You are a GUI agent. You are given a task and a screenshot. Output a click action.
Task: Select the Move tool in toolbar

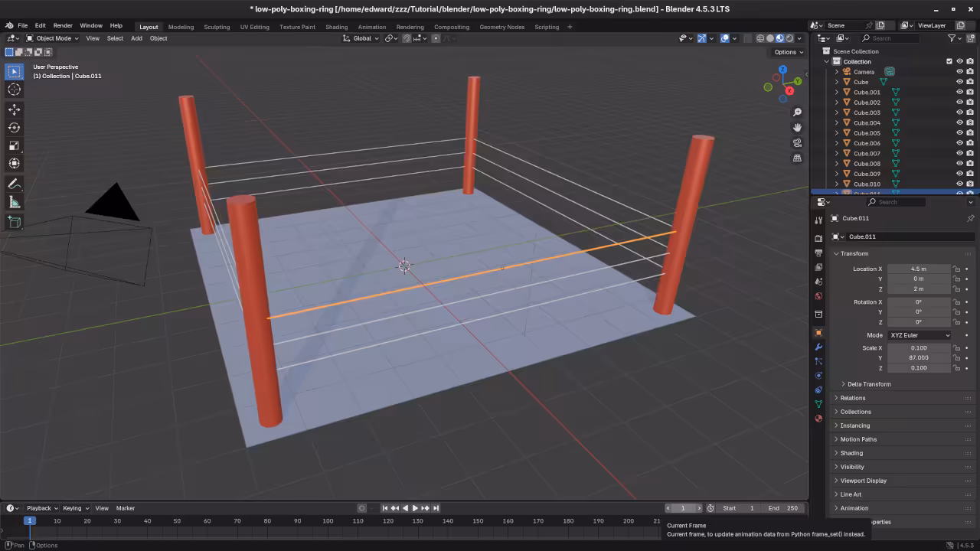click(14, 109)
